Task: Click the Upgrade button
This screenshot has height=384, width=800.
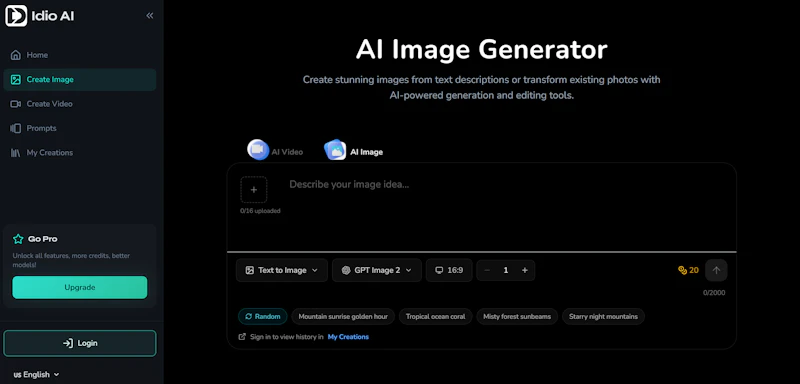Action: click(x=80, y=288)
